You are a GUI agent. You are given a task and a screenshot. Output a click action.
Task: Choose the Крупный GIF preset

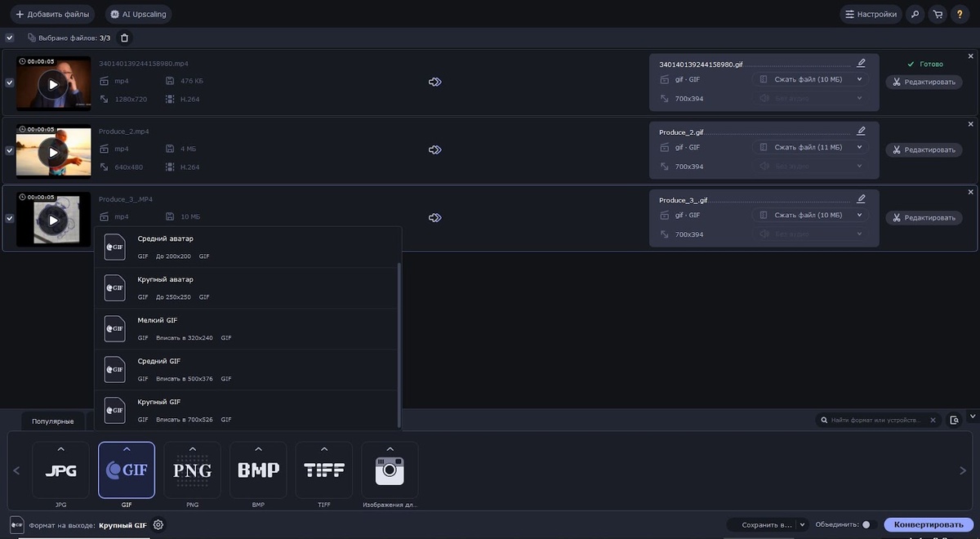246,410
